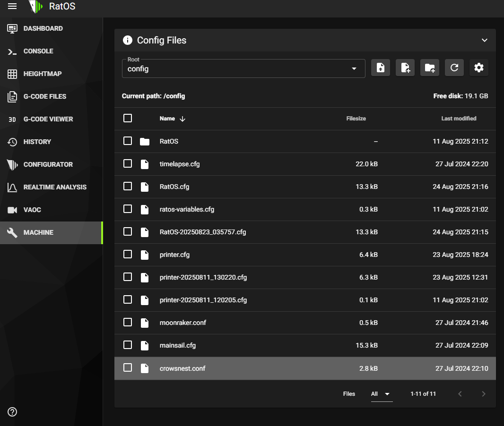
Task: Click the crowsnest.conf file icon
Action: (x=145, y=368)
